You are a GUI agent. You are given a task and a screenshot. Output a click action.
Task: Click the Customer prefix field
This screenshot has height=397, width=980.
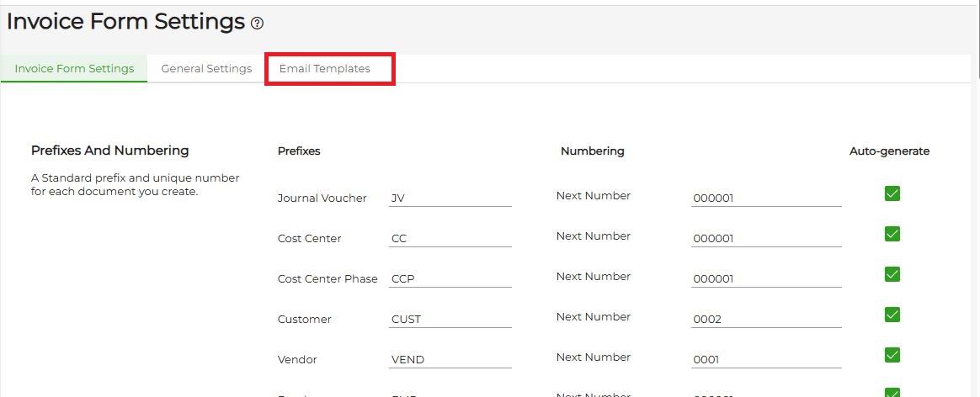pos(450,320)
